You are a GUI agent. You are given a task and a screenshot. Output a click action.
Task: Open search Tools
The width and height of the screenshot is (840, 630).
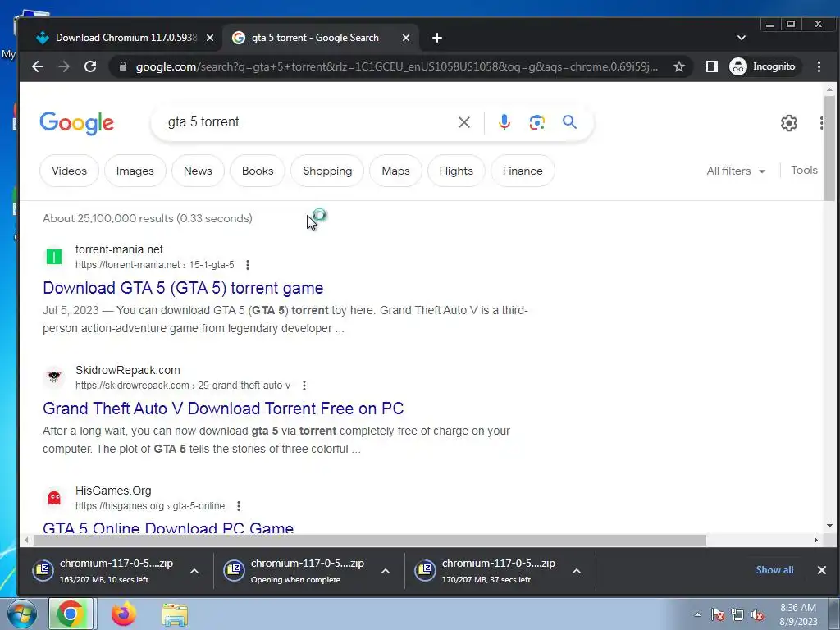pos(804,171)
